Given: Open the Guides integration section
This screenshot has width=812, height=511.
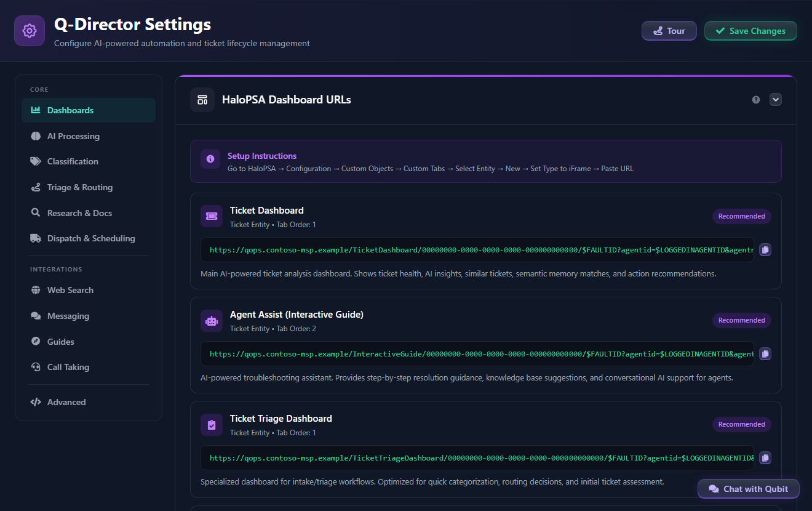Looking at the screenshot, I should coord(89,342).
